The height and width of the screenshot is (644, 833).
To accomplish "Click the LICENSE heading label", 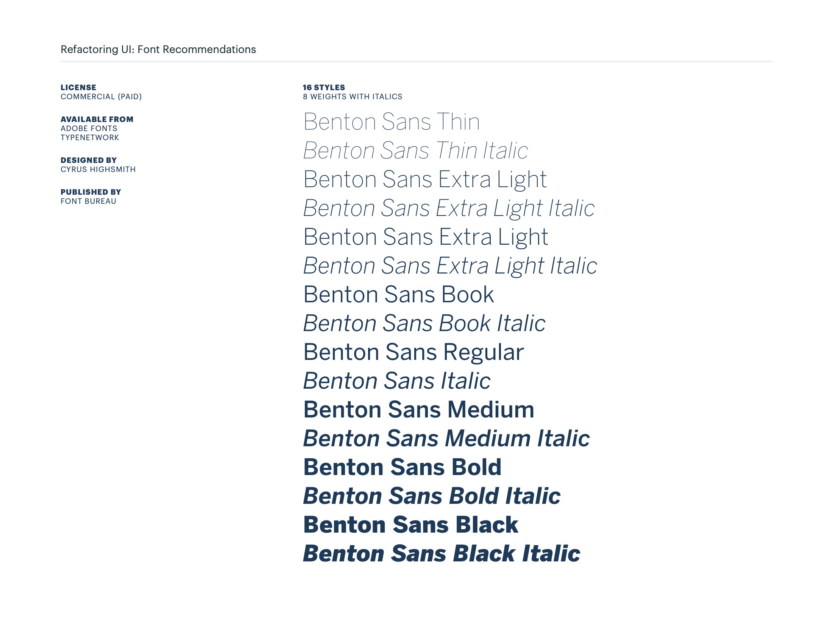I will click(x=78, y=88).
